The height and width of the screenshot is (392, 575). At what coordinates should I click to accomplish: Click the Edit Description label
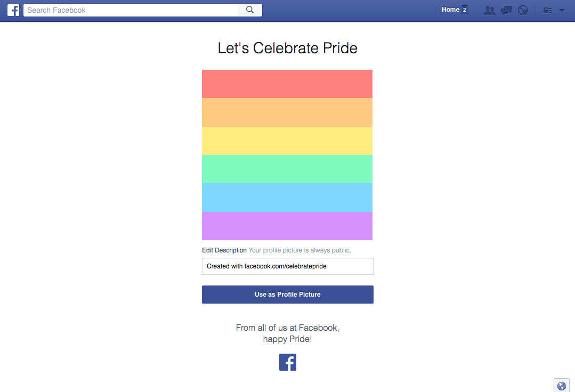pos(224,250)
